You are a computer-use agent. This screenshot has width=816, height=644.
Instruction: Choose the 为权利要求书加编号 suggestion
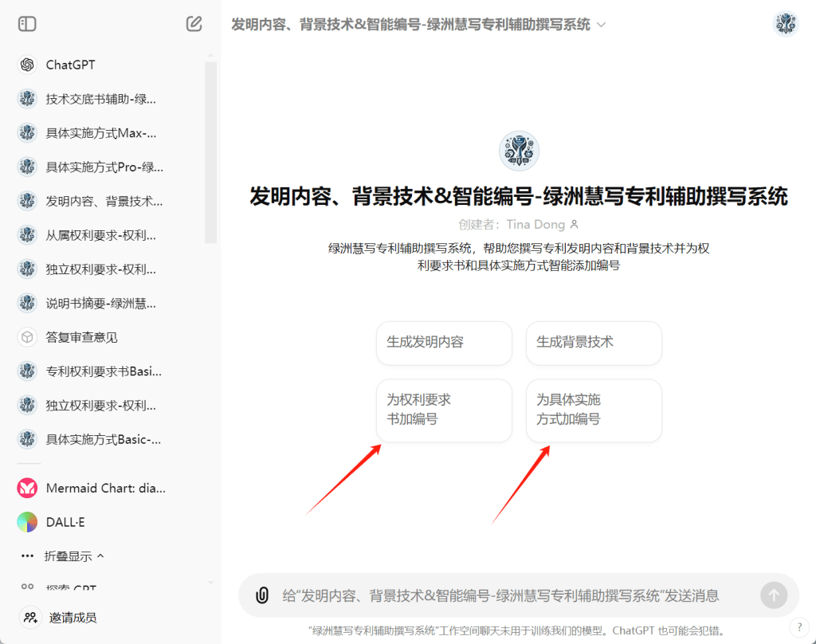point(444,410)
